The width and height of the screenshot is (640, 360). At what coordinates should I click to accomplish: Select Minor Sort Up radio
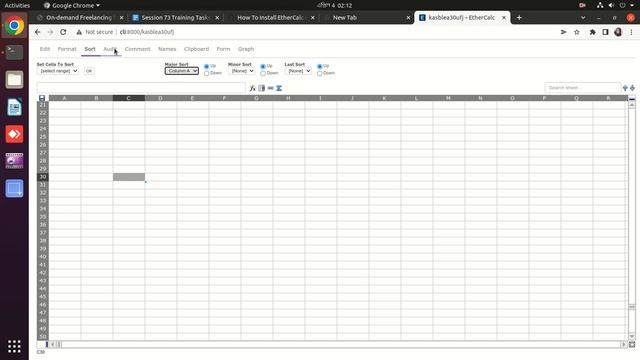tap(263, 66)
